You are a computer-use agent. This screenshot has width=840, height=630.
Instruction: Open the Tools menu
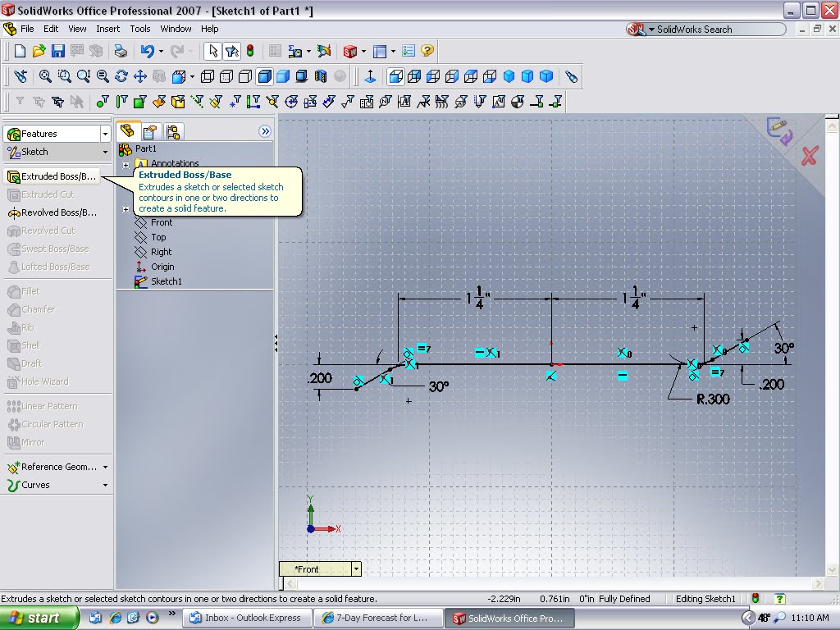139,29
